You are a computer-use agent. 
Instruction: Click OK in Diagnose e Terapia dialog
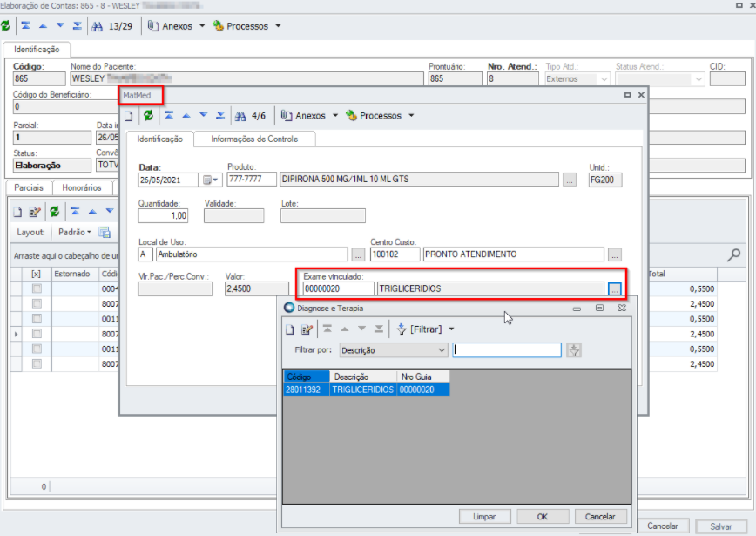point(543,517)
